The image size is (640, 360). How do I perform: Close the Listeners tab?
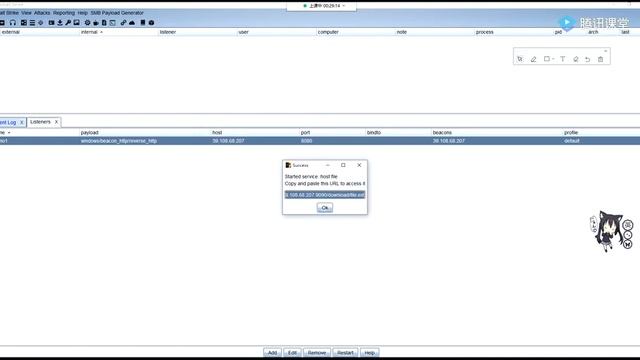tap(56, 122)
